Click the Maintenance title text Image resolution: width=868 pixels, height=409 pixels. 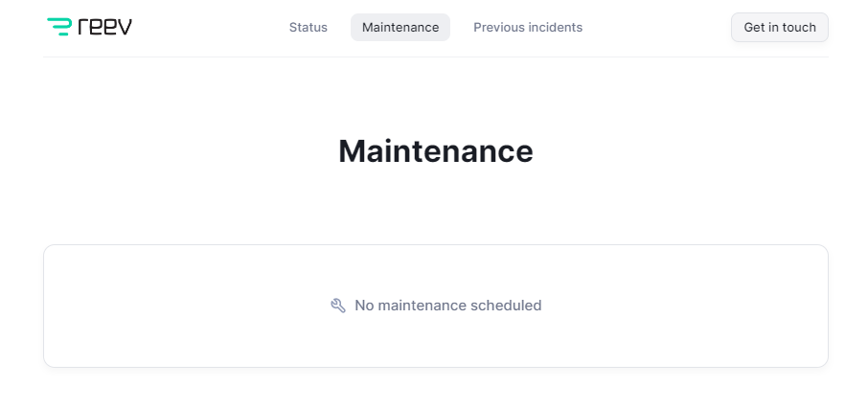coord(435,151)
